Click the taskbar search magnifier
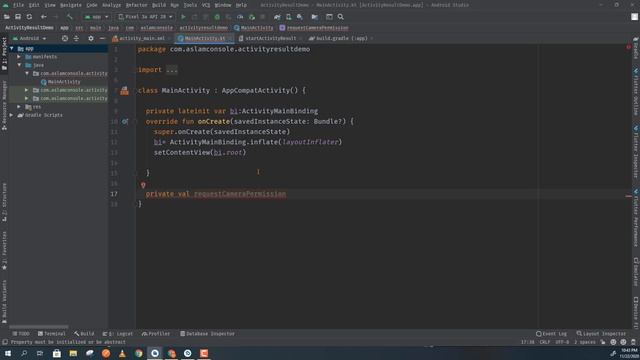The height and width of the screenshot is (360, 640). point(24,353)
